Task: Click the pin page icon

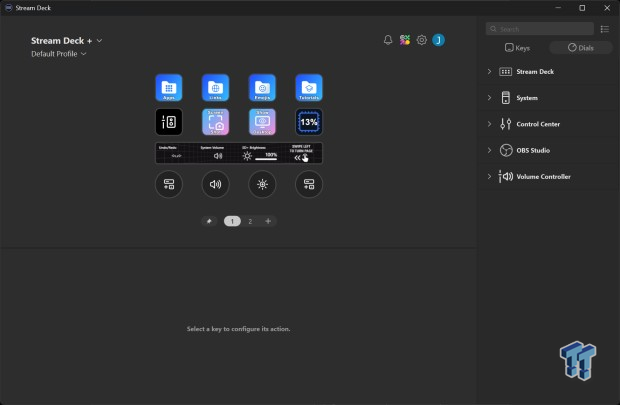Action: (209, 221)
